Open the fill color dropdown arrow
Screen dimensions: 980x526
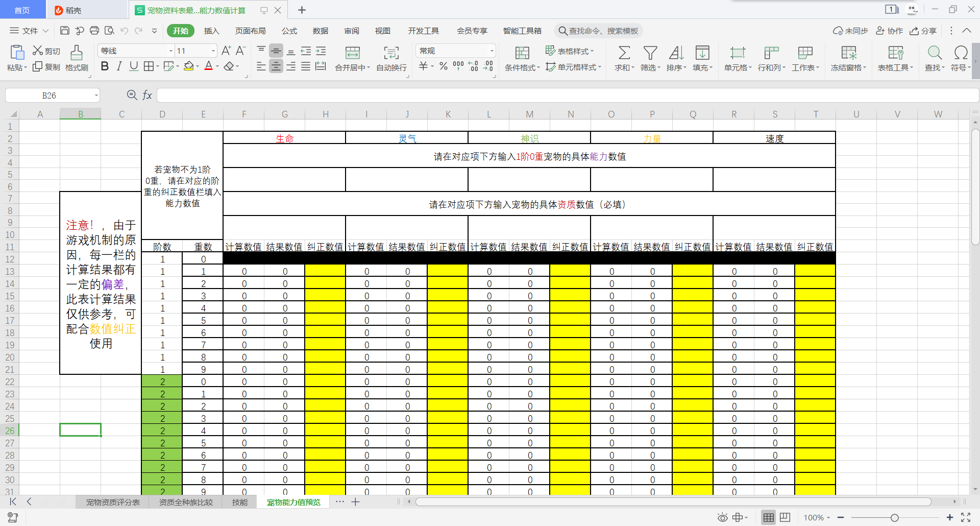(198, 66)
